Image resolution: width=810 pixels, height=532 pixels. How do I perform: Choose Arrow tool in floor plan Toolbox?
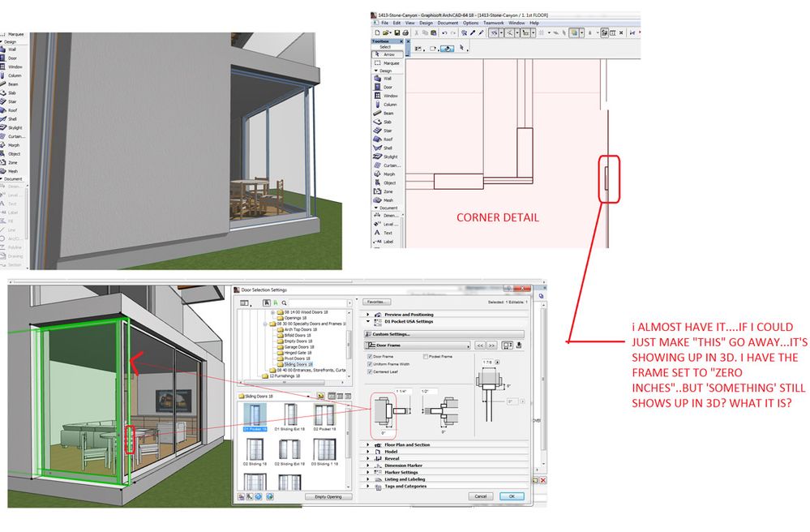(x=388, y=54)
